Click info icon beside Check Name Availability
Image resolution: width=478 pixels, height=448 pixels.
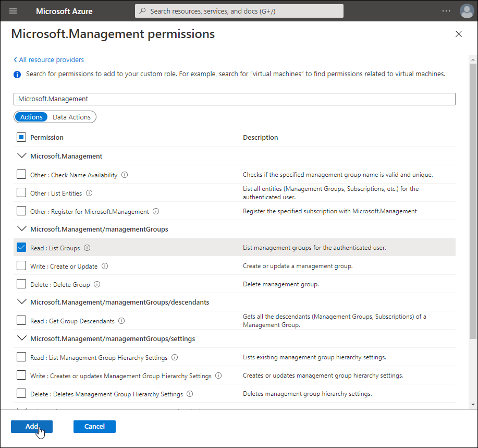[125, 175]
